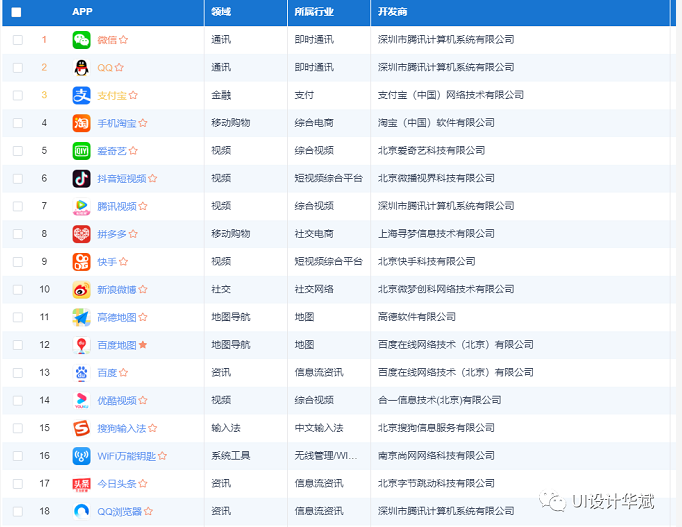Screen dimensions: 682x527
Task: Toggle the select-all checkbox in header
Action: click(16, 12)
